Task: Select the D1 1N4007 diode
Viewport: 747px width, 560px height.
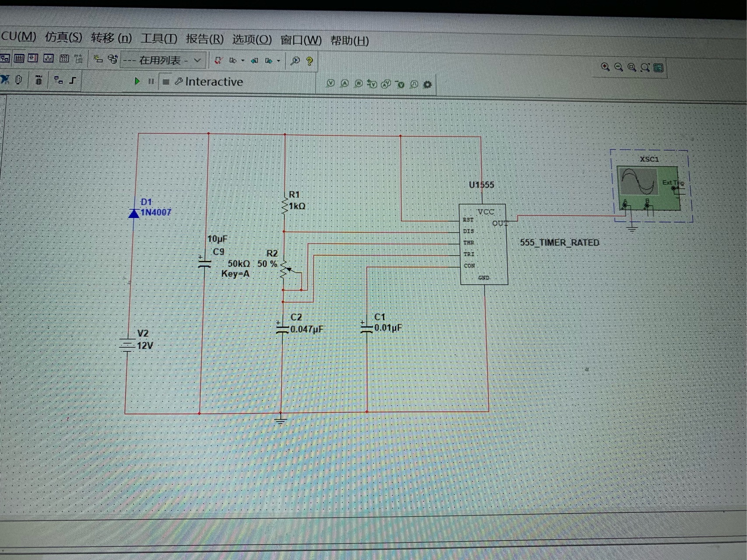Action: [134, 213]
